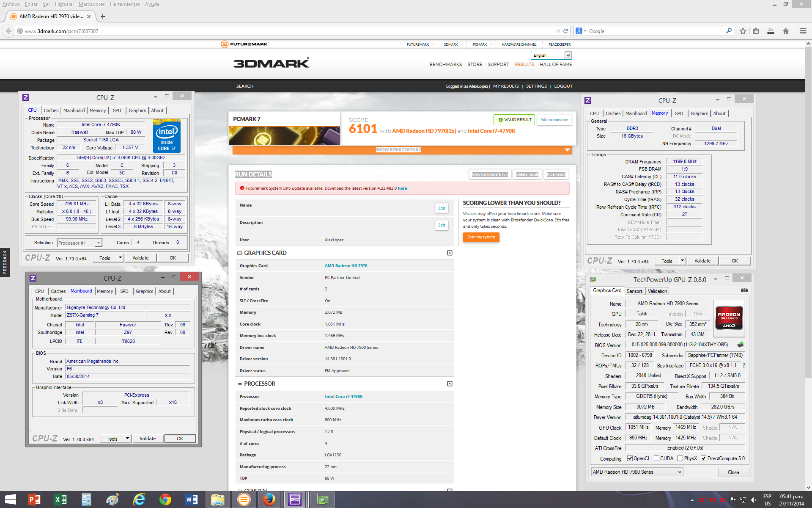This screenshot has width=812, height=508.
Task: Switch to Validation tab in GPU-Z
Action: [x=657, y=291]
